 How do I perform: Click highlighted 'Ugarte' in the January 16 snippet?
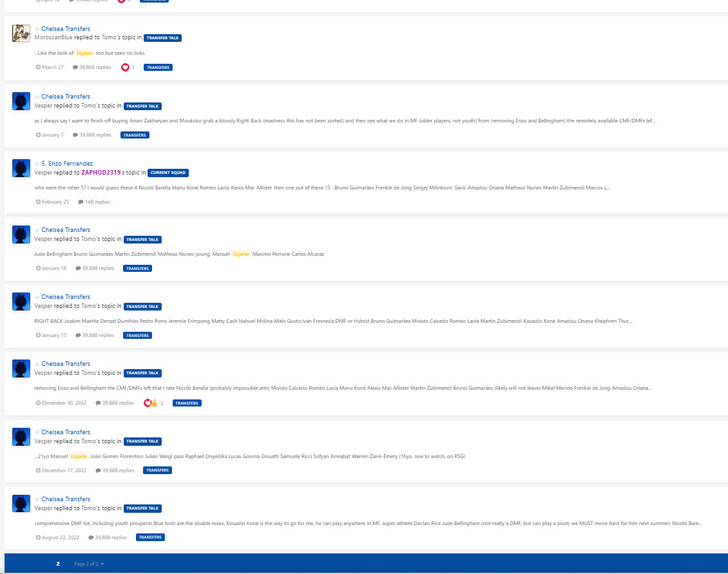(x=241, y=254)
